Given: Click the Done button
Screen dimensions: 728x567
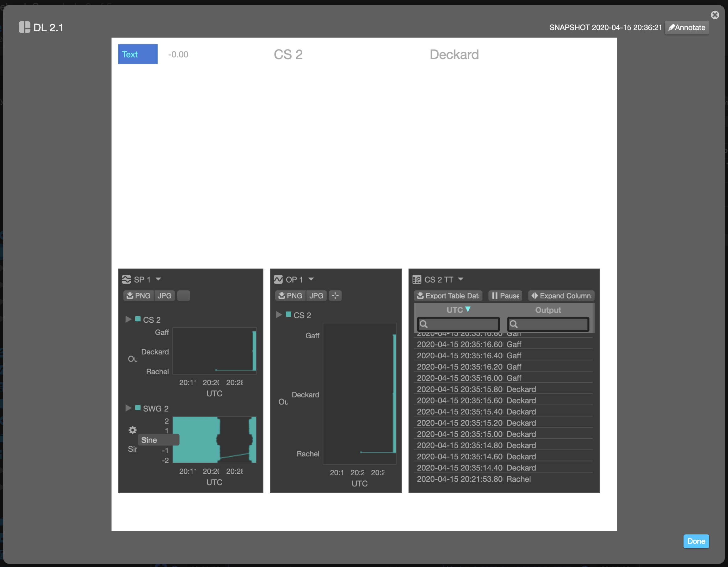Looking at the screenshot, I should tap(696, 541).
